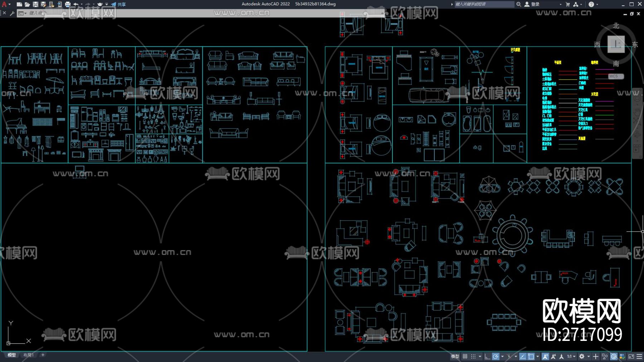Click 南 south on the ViewCube compass
The height and width of the screenshot is (362, 644).
pos(616,64)
